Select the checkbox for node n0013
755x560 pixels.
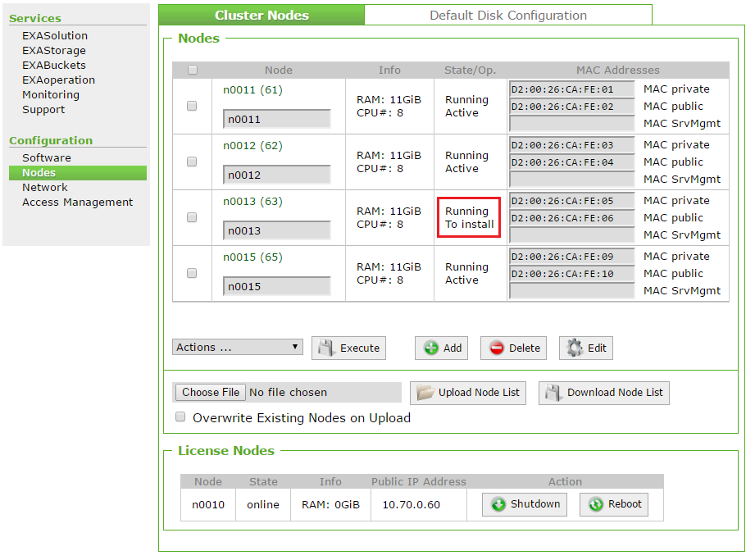(192, 217)
